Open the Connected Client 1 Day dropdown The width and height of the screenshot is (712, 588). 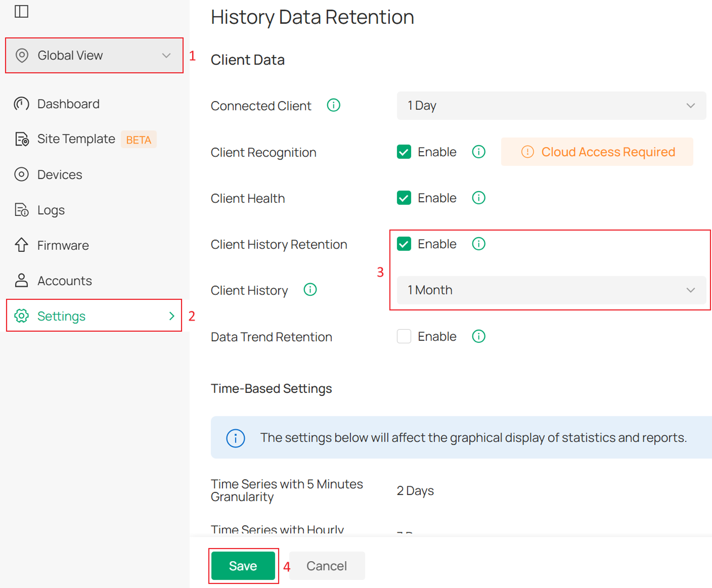point(551,105)
